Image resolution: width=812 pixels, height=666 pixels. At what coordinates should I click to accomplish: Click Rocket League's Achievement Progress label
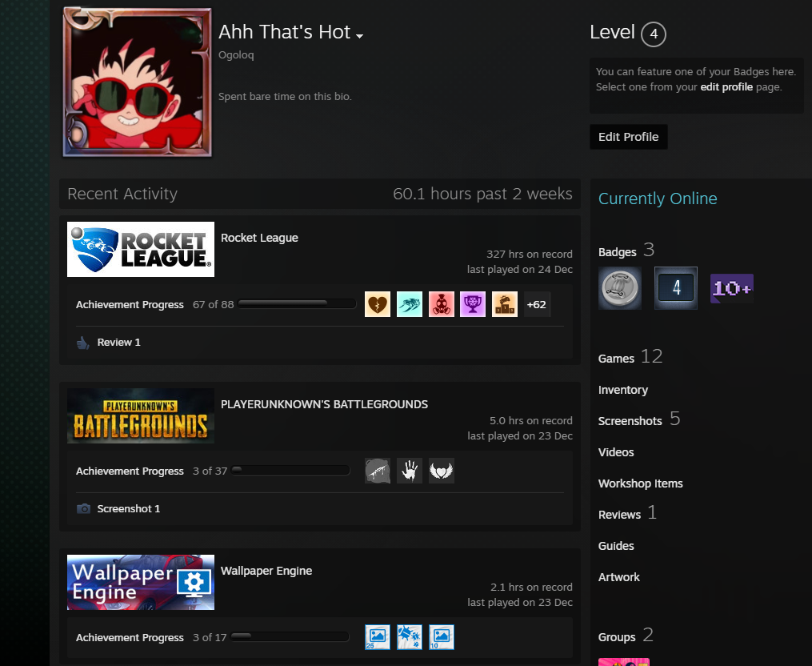[130, 305]
